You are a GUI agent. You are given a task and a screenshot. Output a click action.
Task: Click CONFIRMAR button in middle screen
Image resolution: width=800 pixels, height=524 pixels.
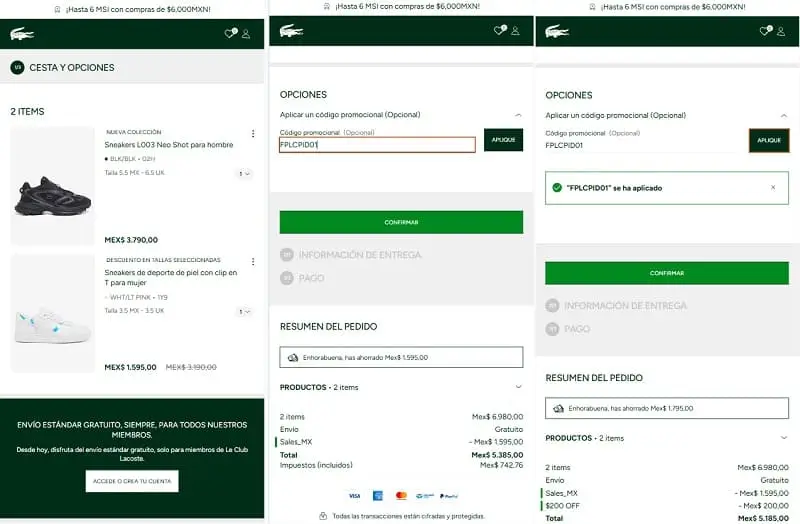402,222
